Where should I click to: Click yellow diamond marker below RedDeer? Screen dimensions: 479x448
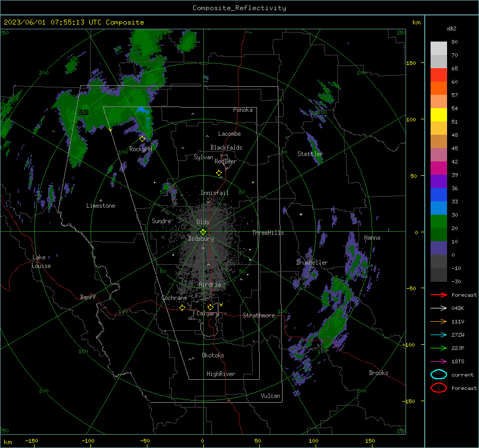pyautogui.click(x=219, y=173)
